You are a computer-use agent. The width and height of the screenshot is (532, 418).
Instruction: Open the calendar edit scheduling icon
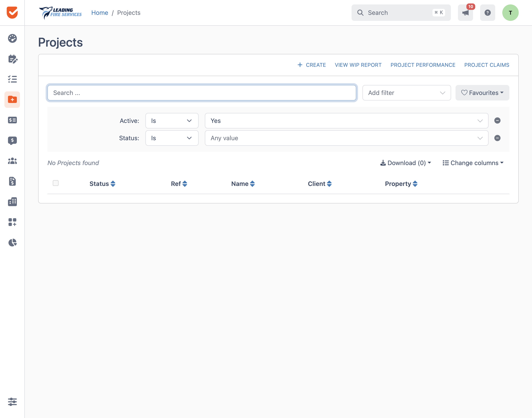[x=12, y=59]
